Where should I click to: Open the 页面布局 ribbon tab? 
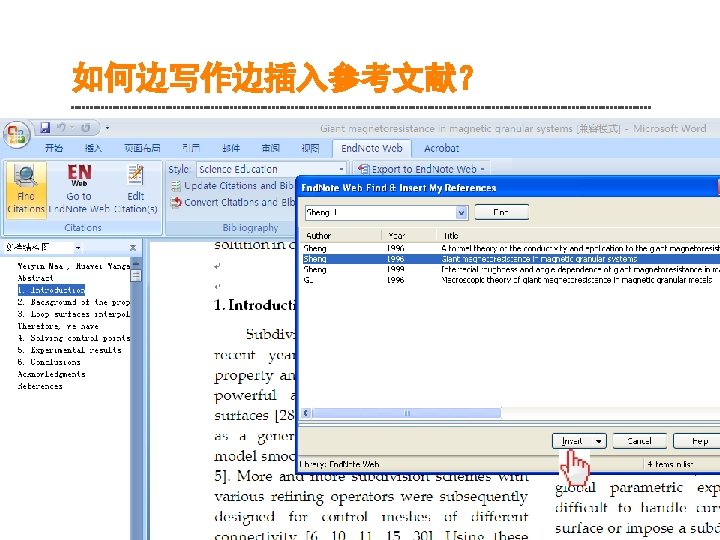142,148
